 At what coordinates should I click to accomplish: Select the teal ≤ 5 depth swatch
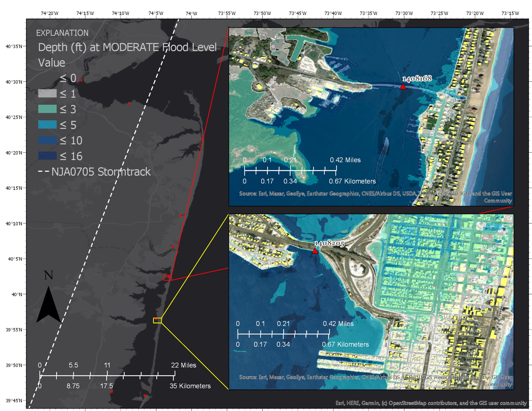point(47,125)
